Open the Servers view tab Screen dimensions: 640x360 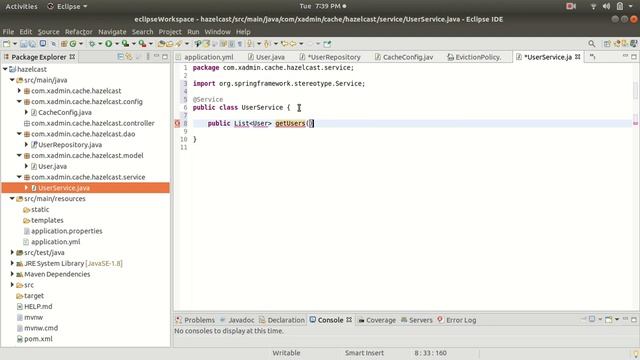click(x=417, y=320)
